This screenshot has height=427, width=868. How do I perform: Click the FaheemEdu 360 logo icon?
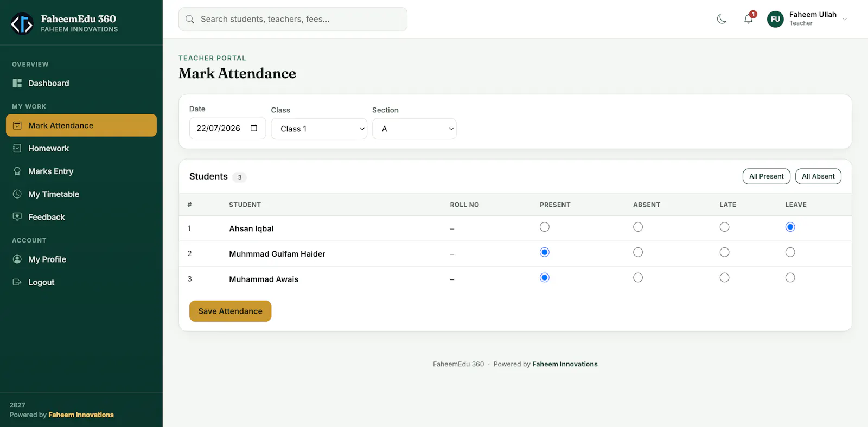click(22, 23)
